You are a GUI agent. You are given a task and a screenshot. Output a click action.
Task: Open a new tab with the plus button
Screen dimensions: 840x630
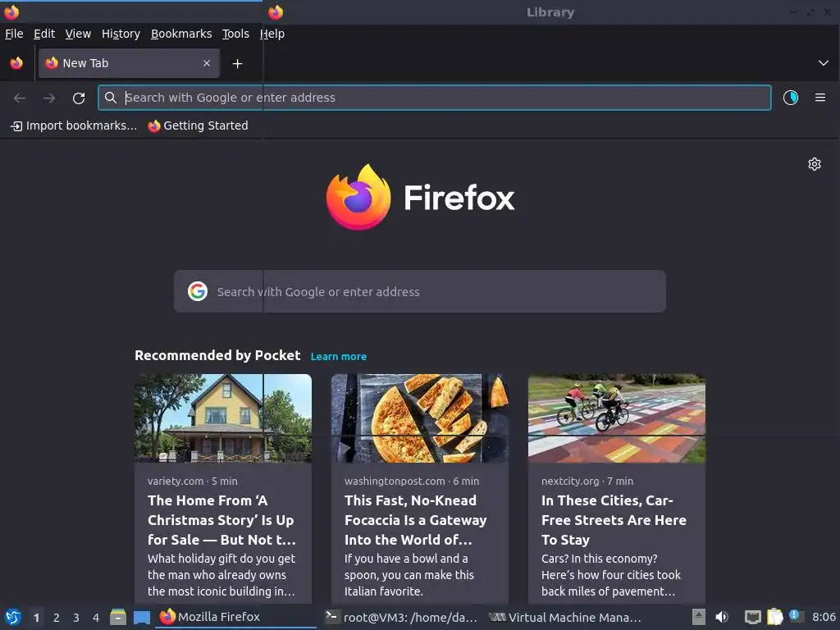pos(237,64)
